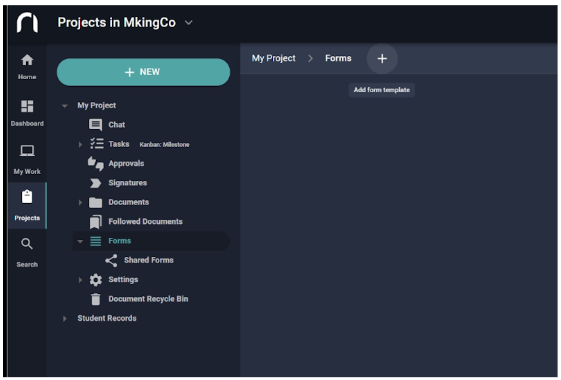Click the Kanban: Milestone label
561x380 pixels.
(x=164, y=145)
